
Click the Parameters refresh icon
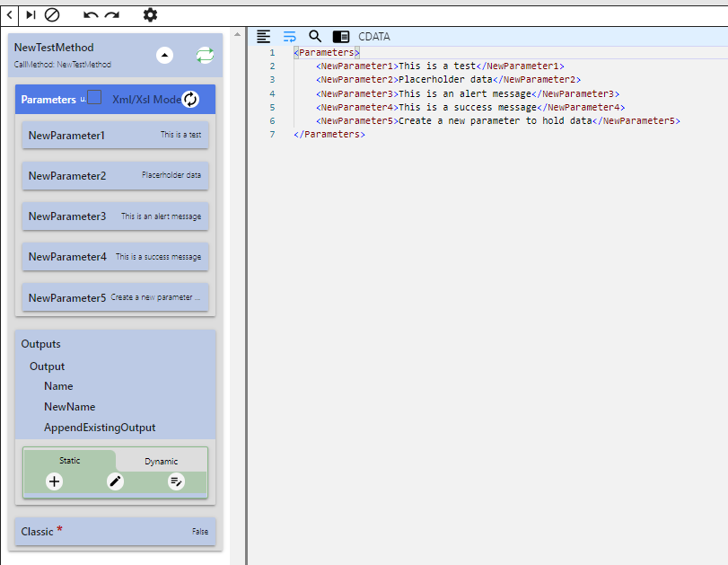click(190, 99)
